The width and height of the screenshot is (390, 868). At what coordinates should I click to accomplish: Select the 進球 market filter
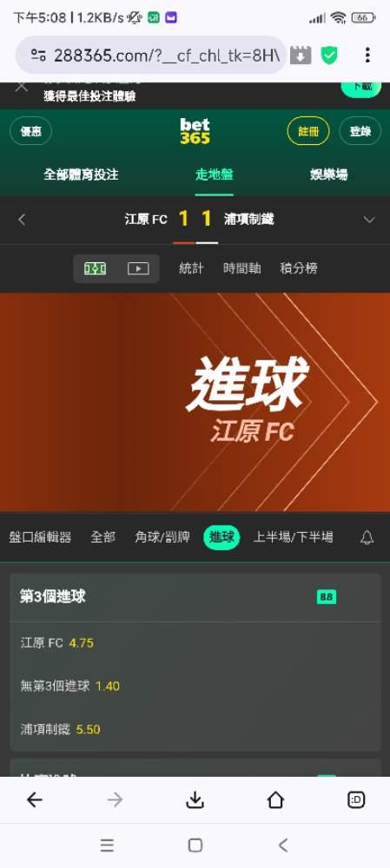[x=221, y=537]
